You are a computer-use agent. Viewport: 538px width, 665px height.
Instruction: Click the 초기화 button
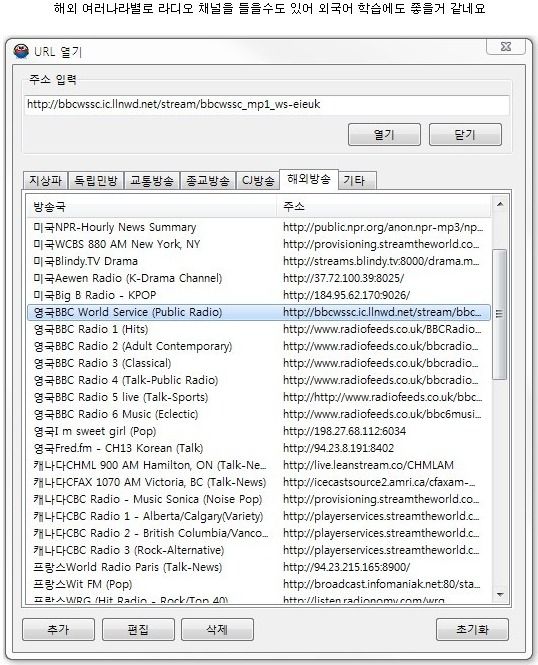click(x=472, y=629)
